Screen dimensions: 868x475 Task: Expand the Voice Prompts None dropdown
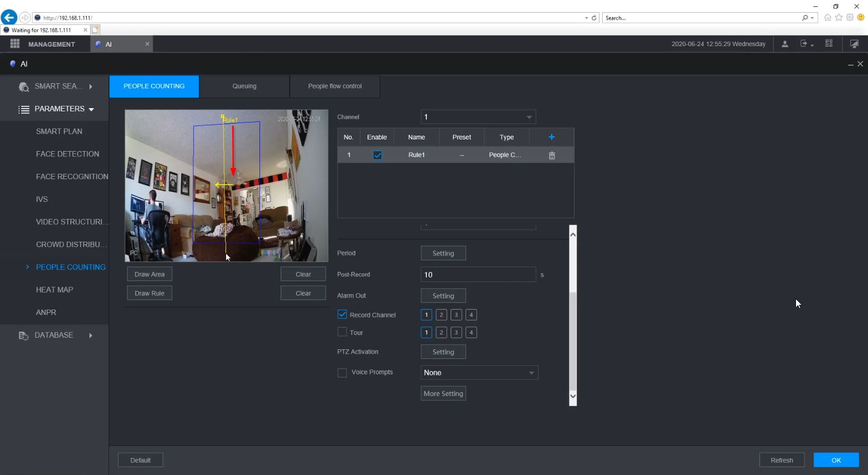(x=479, y=373)
